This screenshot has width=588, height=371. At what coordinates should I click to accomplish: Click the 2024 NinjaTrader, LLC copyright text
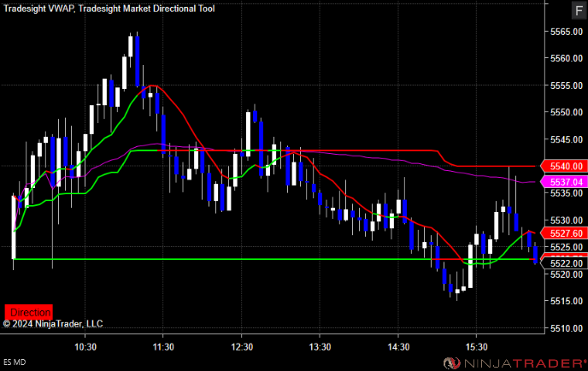53,324
